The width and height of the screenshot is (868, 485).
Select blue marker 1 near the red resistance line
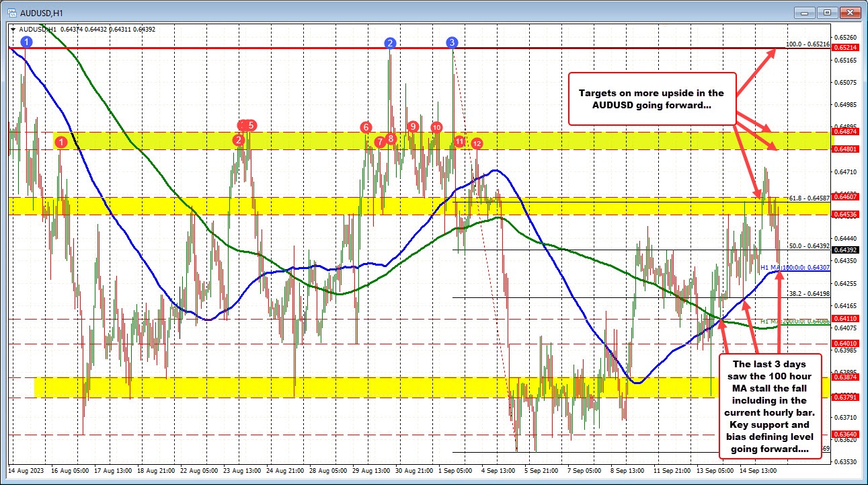pyautogui.click(x=27, y=42)
